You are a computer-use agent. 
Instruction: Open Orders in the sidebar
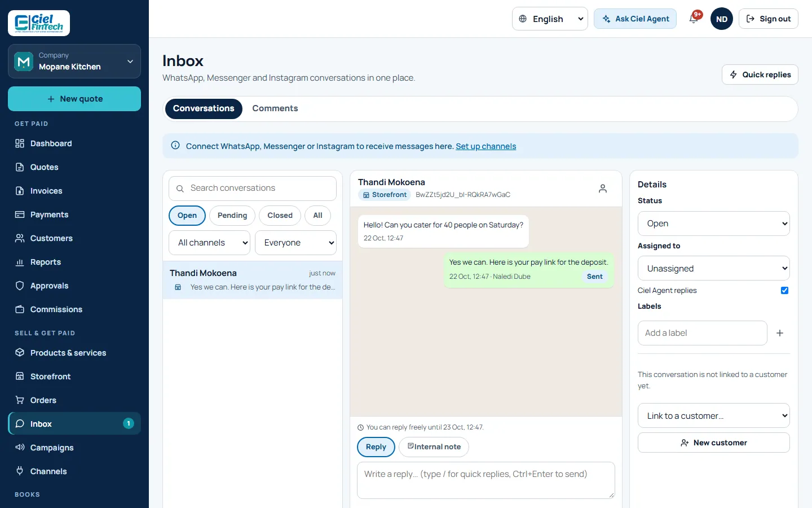[x=74, y=400]
